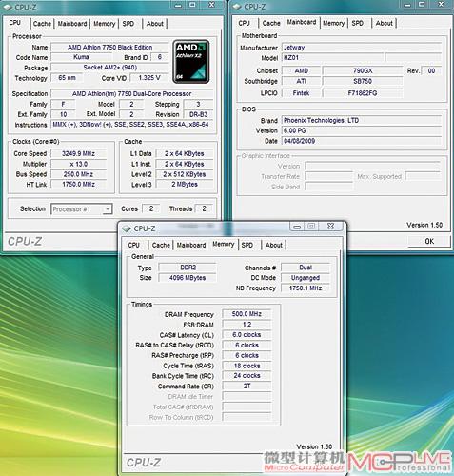Click the memory Size value '4096 MBytes'

(x=188, y=278)
